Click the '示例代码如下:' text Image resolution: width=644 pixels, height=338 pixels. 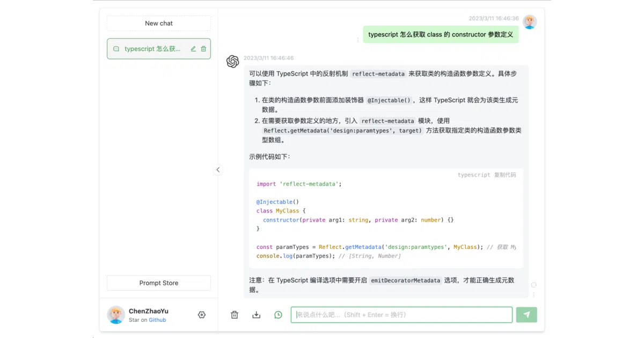(269, 157)
